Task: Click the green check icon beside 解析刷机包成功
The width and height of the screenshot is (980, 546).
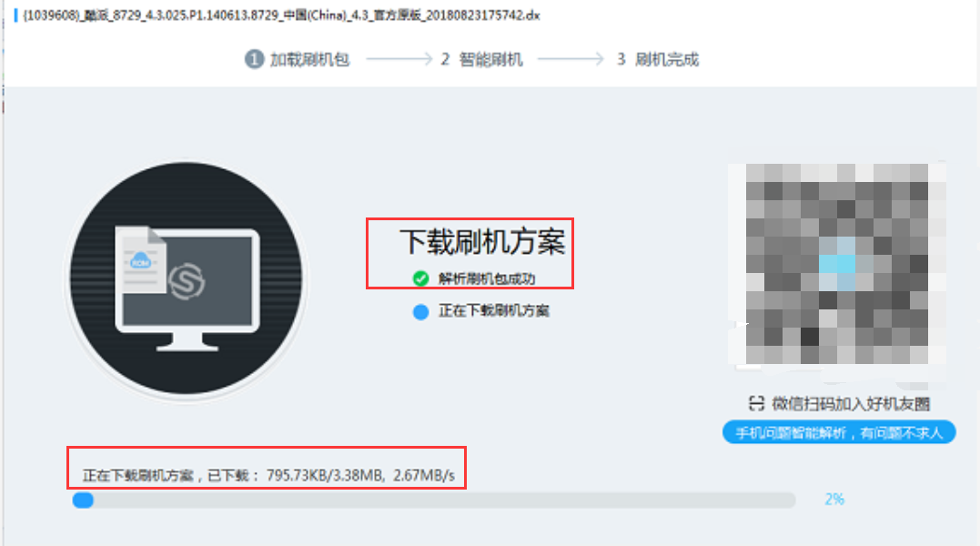Action: click(420, 278)
